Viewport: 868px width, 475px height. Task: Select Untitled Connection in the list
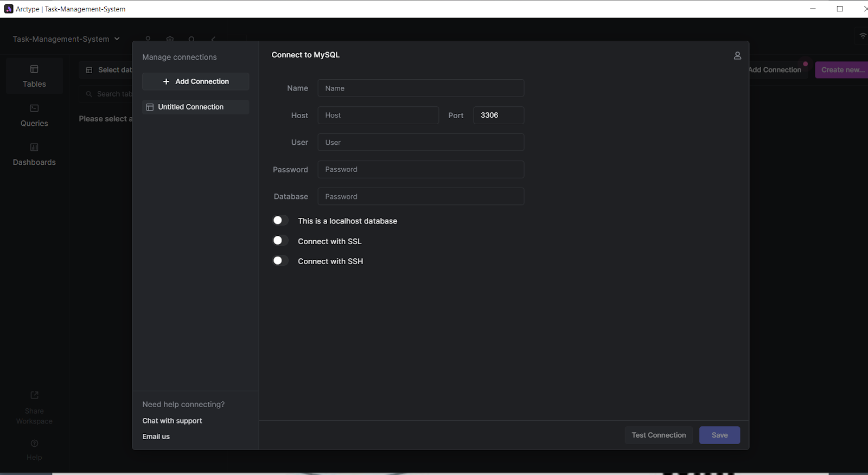coord(195,107)
